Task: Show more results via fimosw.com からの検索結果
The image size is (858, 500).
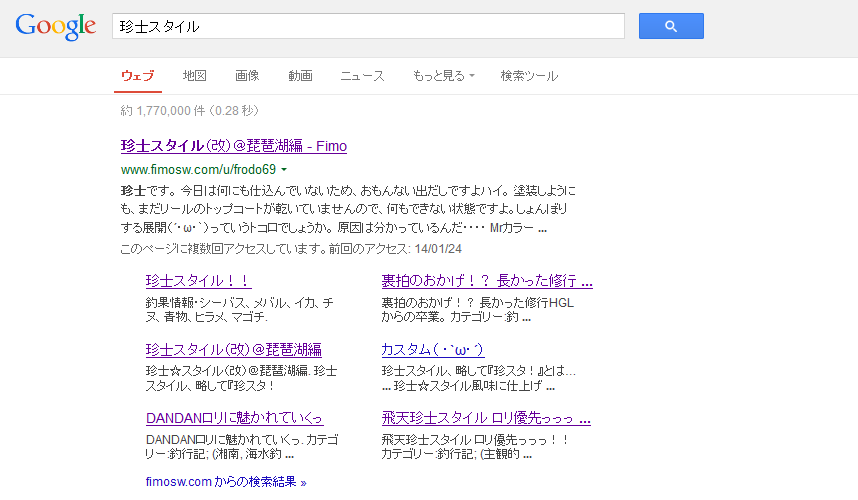Action: point(226,482)
